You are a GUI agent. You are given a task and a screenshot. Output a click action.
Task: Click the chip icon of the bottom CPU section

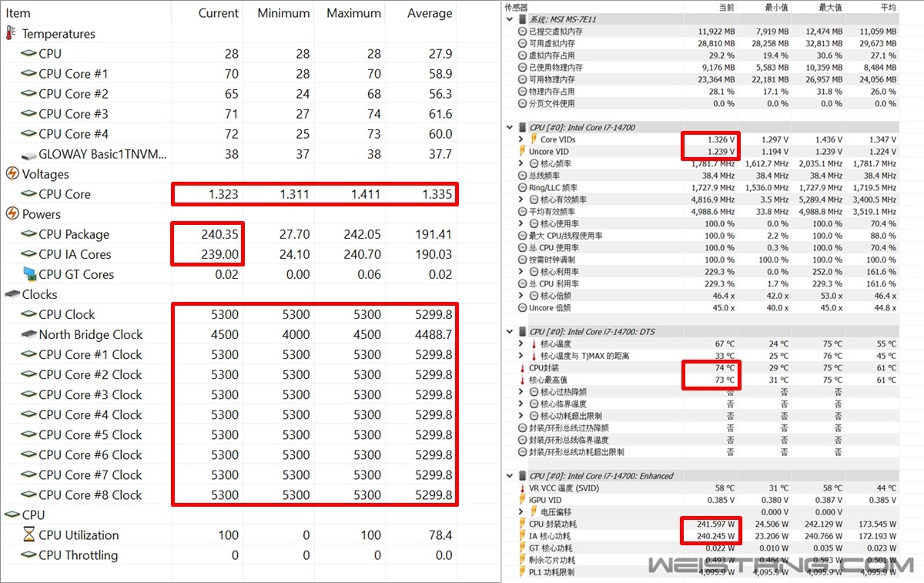pos(12,514)
